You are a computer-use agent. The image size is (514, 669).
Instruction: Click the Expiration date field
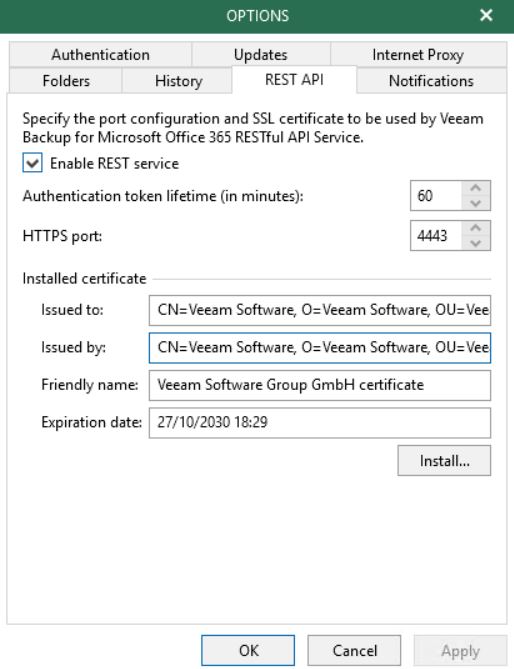(320, 423)
